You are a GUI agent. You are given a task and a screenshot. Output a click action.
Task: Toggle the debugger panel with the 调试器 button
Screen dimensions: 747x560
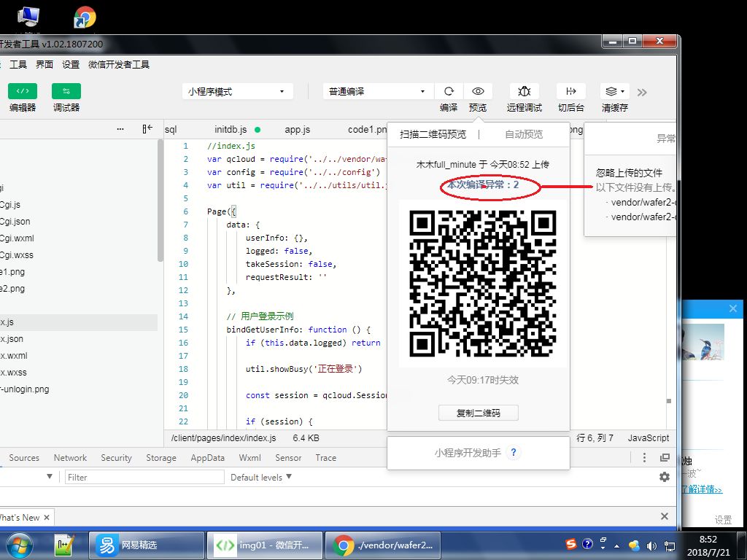66,91
